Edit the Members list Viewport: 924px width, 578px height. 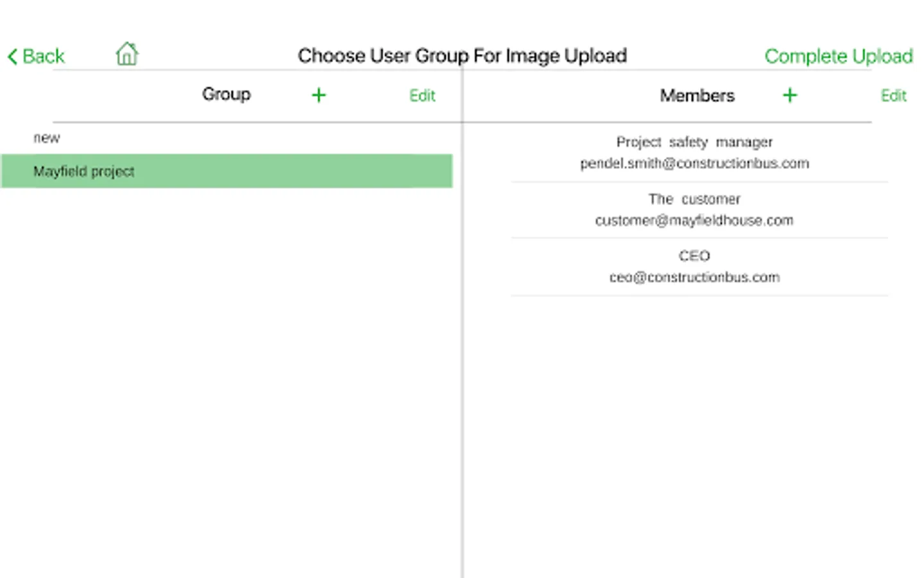point(893,96)
